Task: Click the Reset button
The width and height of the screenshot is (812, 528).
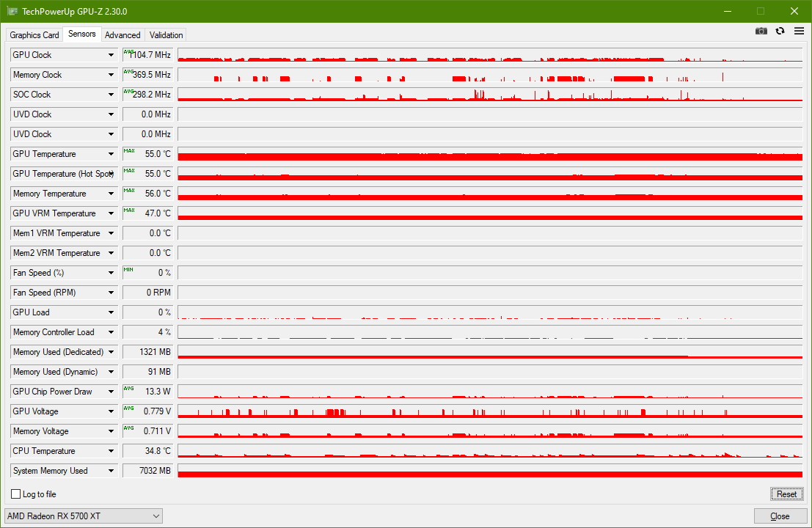Action: pos(786,494)
